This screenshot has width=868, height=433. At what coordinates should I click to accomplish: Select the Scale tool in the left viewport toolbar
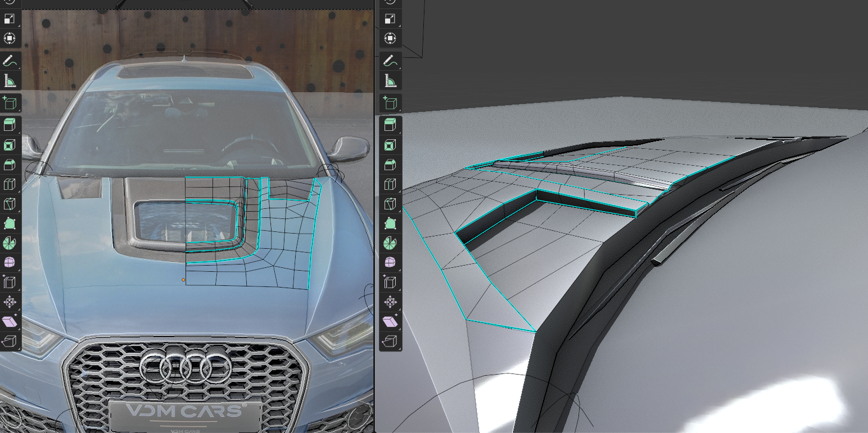[x=10, y=19]
